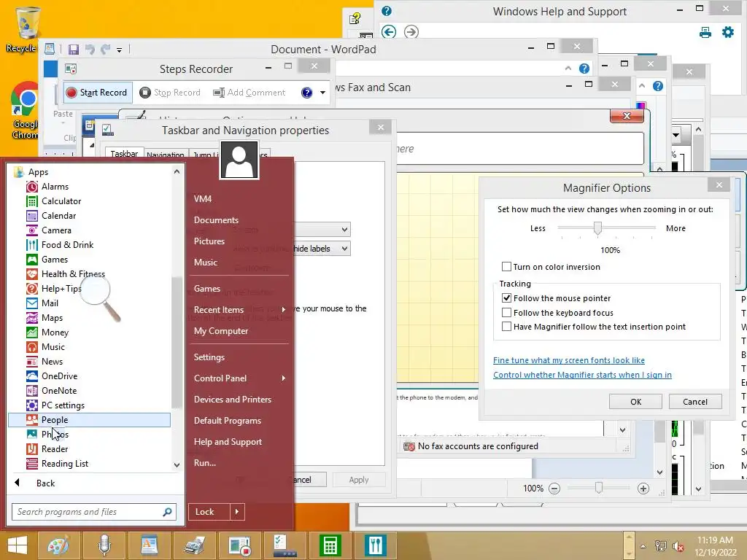Cancel the Magnifier Options dialog
Screen dimensions: 747x560
point(695,402)
